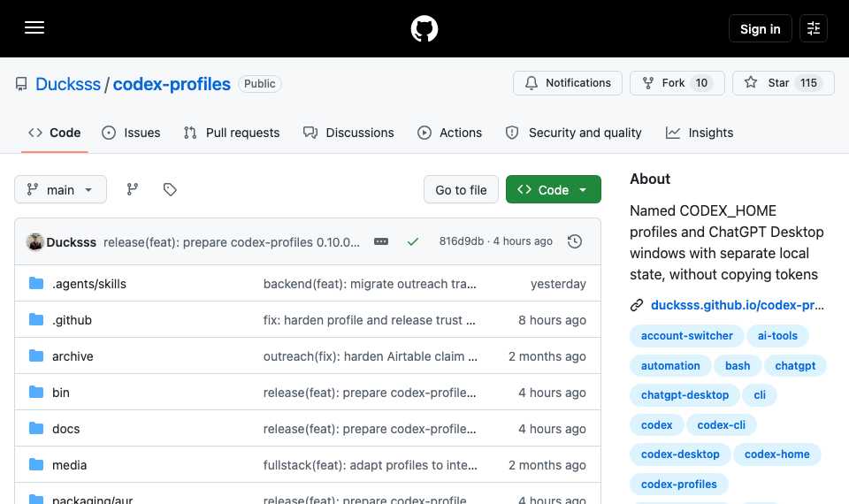
Task: View branches via the branch icon
Action: click(x=133, y=189)
